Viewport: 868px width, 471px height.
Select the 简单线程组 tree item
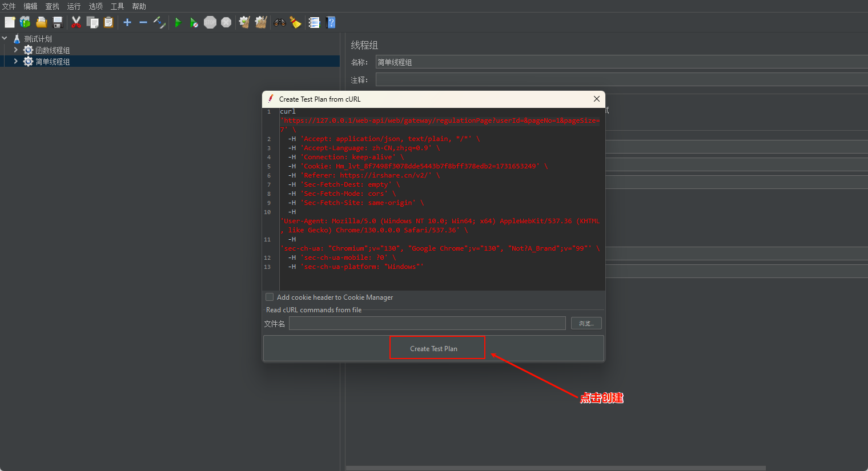pos(53,62)
